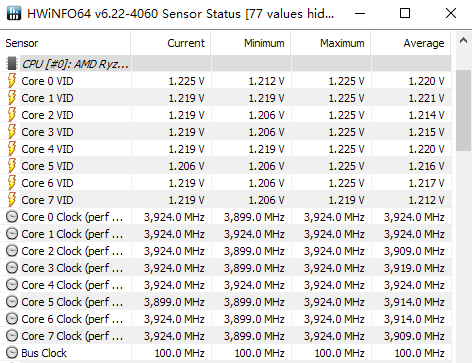Select the Core 6 Clock (perf ...) row
The width and height of the screenshot is (472, 363).
225,319
